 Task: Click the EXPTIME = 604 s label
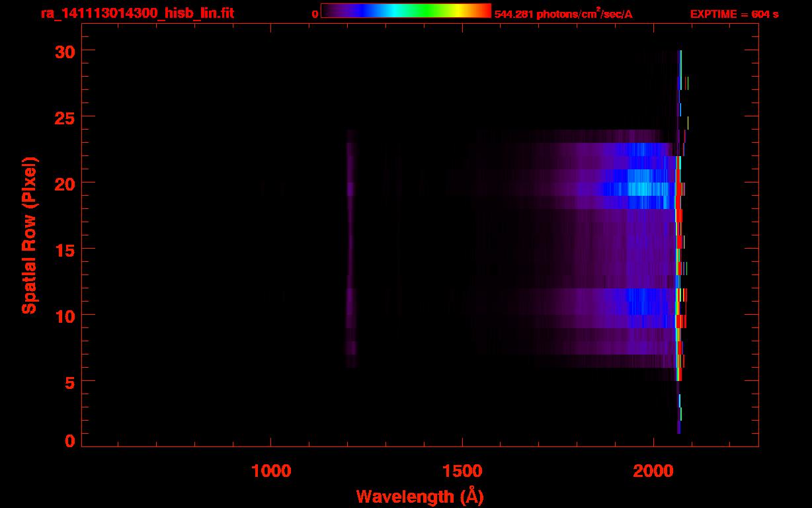tap(734, 14)
